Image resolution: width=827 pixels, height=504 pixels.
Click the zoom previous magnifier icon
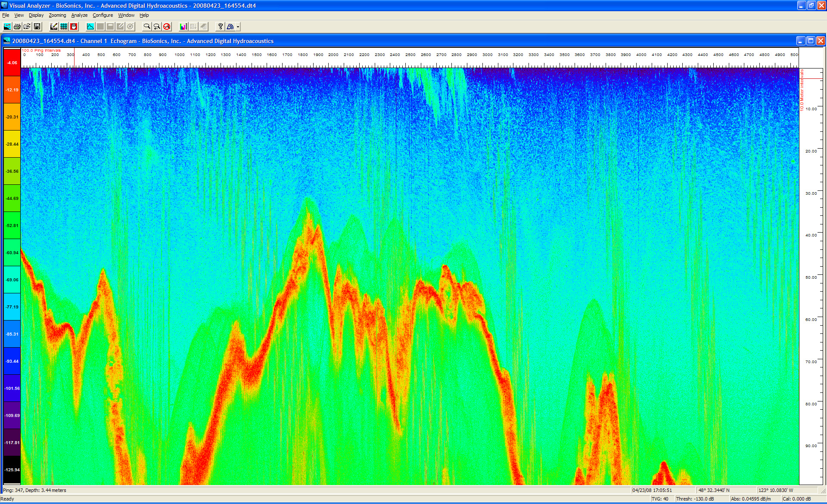[157, 27]
